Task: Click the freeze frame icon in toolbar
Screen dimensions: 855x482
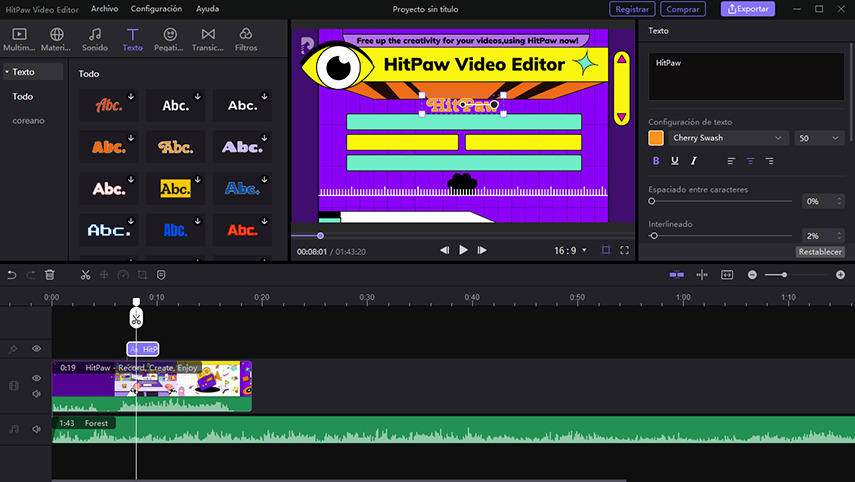Action: point(104,275)
